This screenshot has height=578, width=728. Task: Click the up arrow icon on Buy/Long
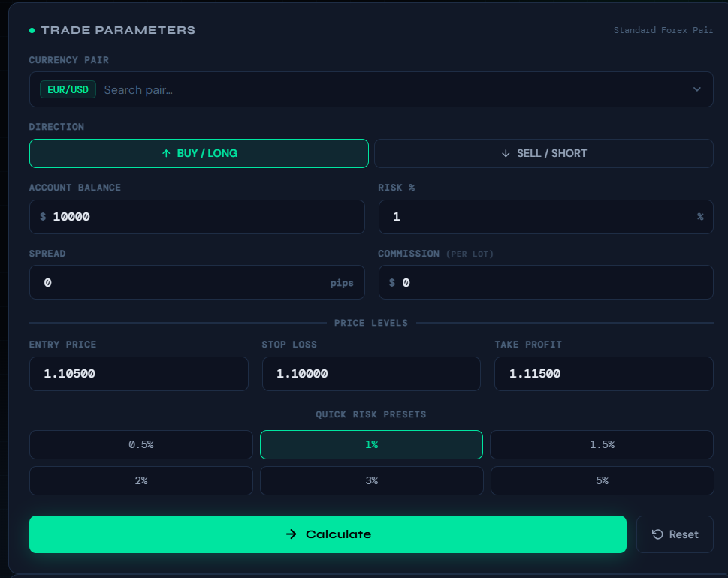[167, 153]
